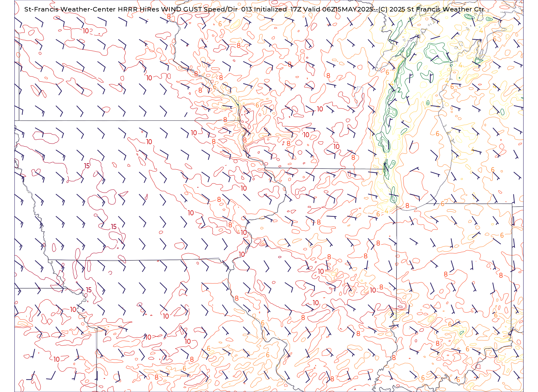This screenshot has height=392, width=538.
Task: Click the "Initialized 17Z" text in header
Action: 277,9
